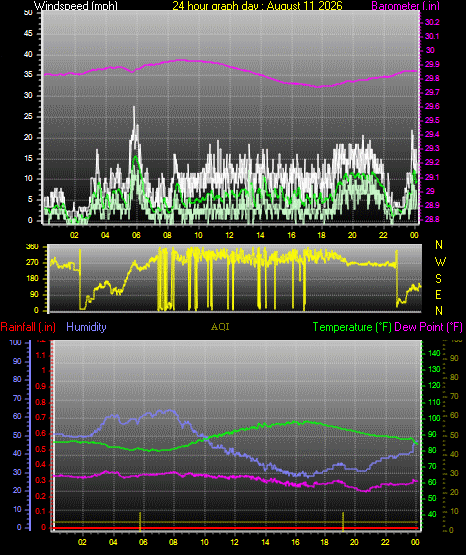Click the "270" wind direction axis value
The width and height of the screenshot is (466, 555).
point(33,263)
